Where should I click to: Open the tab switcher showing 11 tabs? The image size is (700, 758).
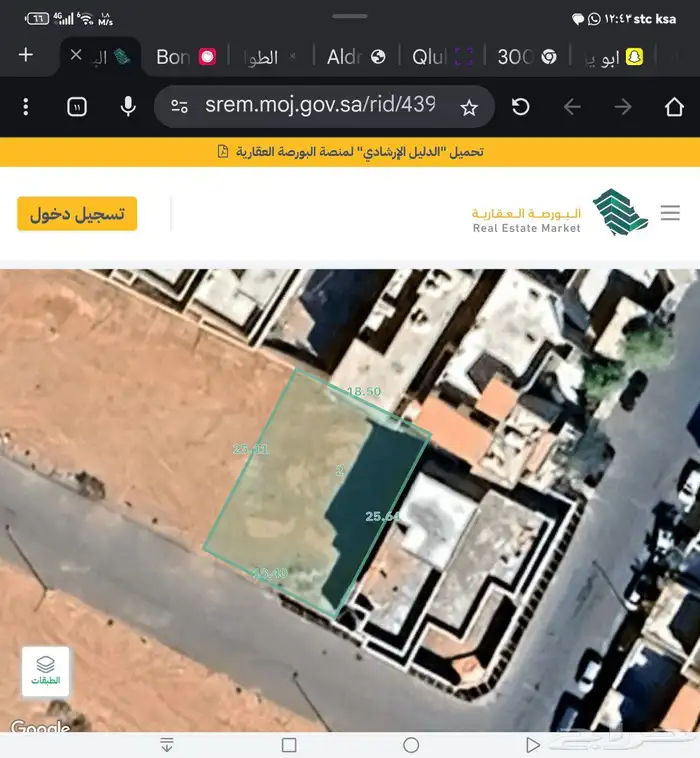click(77, 107)
